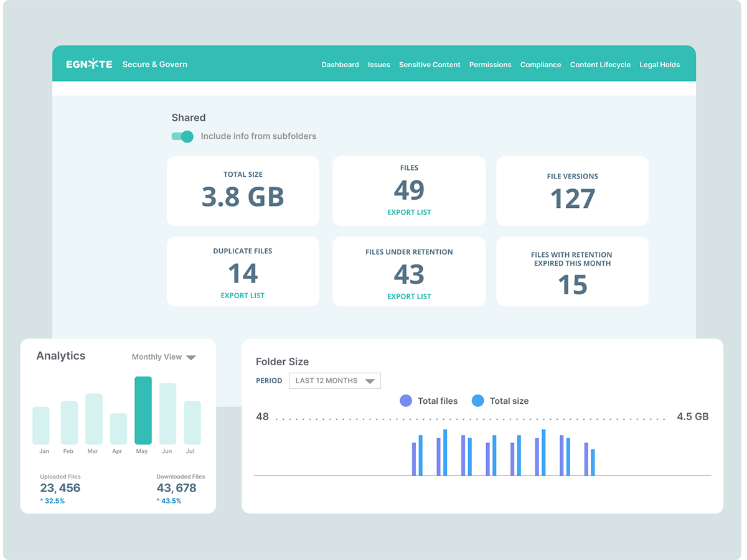Open the Permissions page
The width and height of the screenshot is (747, 560).
tap(490, 64)
